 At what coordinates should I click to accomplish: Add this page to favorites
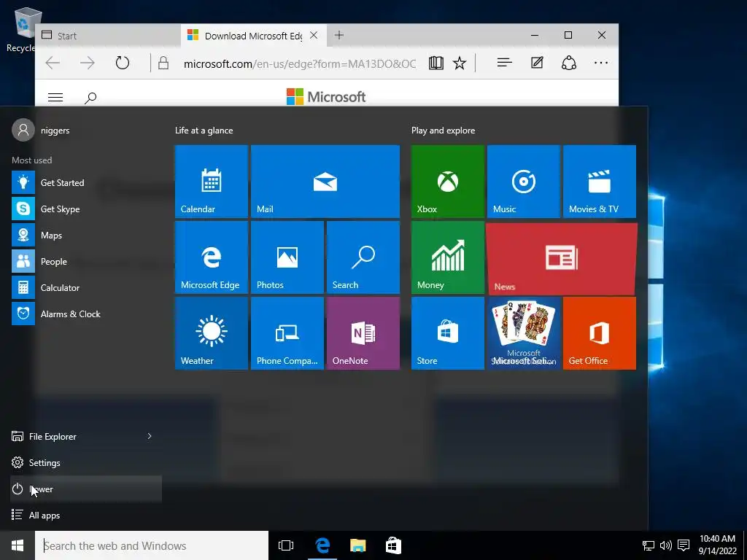click(460, 63)
